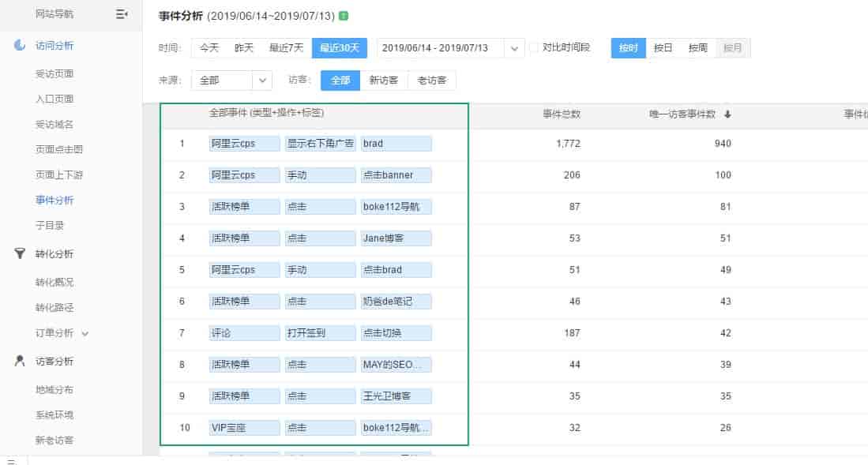This screenshot has width=868, height=465.
Task: Select 老访客 visitor filter
Action: pos(432,81)
